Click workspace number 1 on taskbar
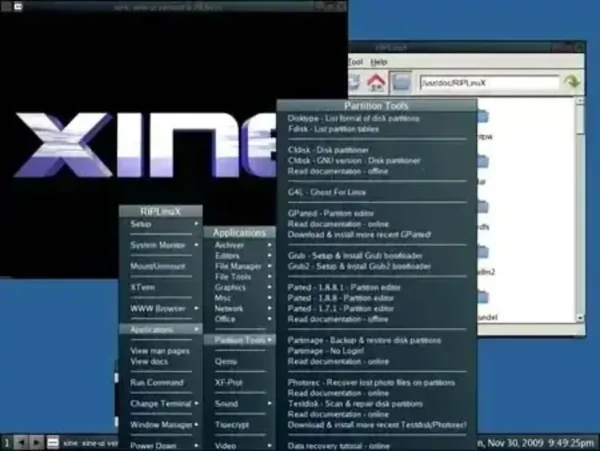600x451 pixels. pos(7,443)
